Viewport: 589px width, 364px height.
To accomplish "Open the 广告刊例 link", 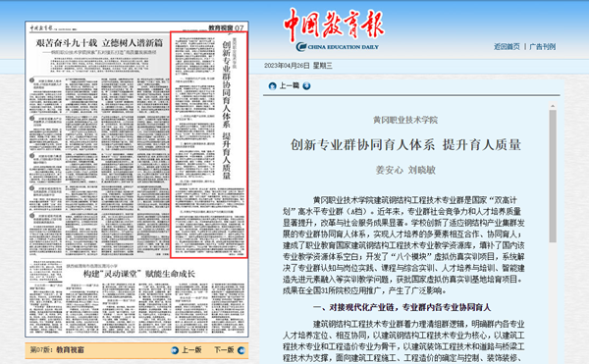I will [x=543, y=46].
